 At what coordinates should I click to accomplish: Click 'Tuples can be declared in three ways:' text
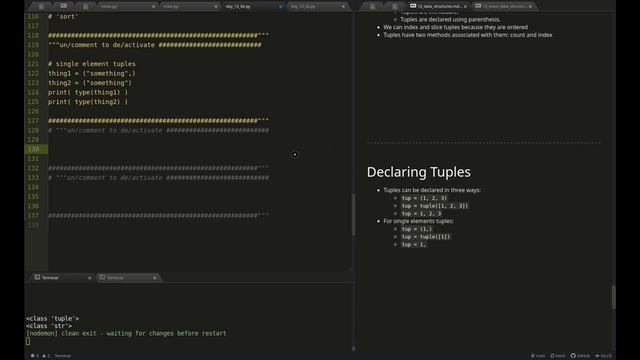coord(432,190)
